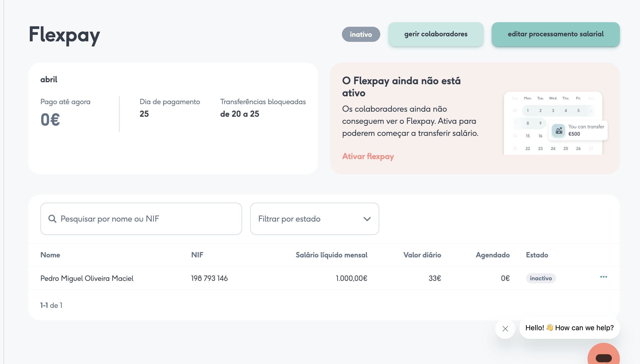
Task: Click the You can transfer €500 tooltip
Action: click(578, 130)
